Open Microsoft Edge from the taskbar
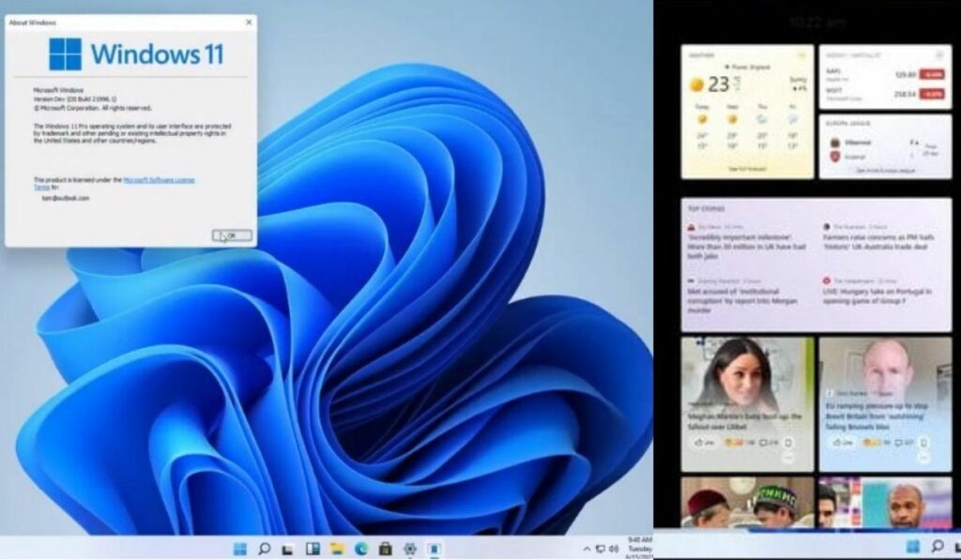This screenshot has width=961, height=560. point(361,548)
